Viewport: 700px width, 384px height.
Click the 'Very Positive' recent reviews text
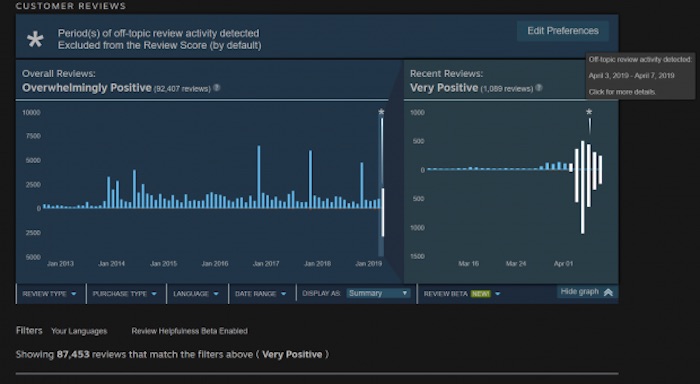tap(444, 88)
